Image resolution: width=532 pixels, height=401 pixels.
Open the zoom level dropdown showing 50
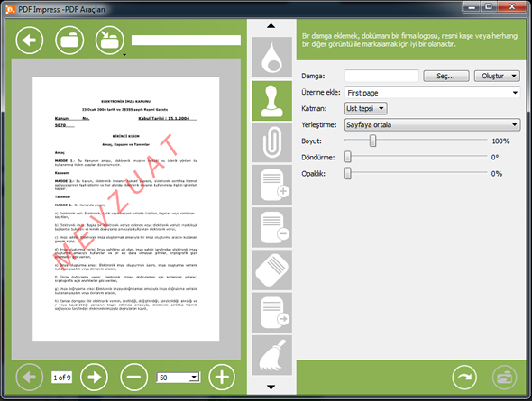[x=179, y=378]
